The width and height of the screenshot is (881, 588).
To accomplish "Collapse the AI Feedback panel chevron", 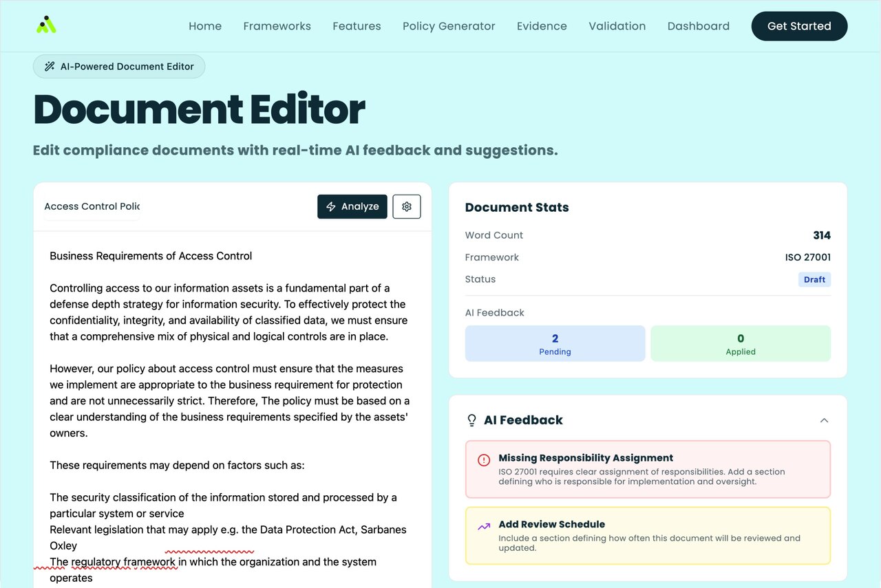I will pos(824,420).
